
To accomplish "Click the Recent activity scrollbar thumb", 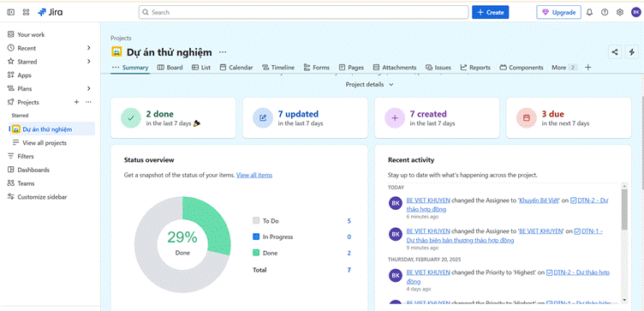I will tap(624, 209).
